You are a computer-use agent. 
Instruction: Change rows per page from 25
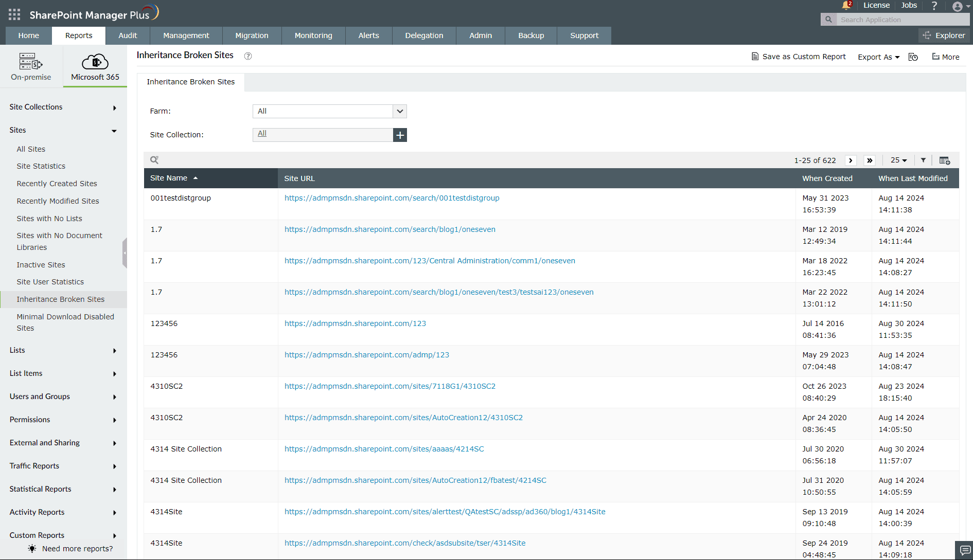point(898,160)
